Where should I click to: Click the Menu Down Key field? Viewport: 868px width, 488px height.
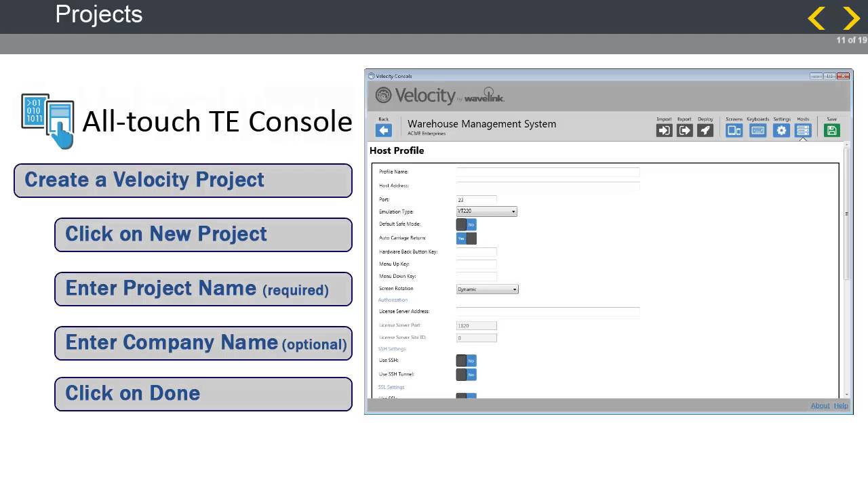477,277
